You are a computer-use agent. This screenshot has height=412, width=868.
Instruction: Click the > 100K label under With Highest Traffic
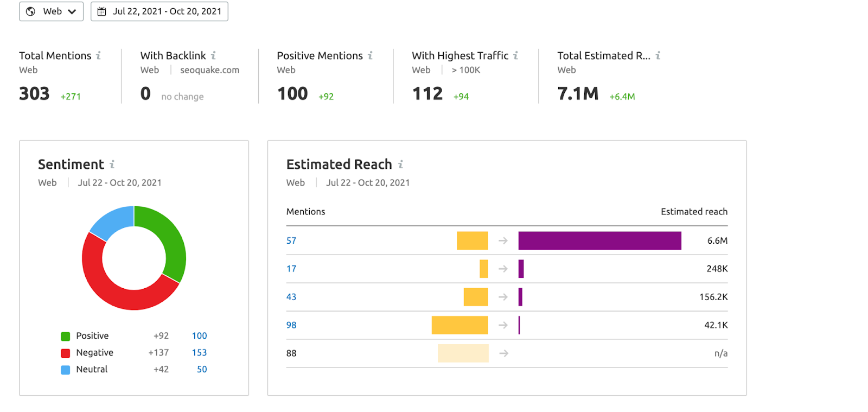[466, 70]
